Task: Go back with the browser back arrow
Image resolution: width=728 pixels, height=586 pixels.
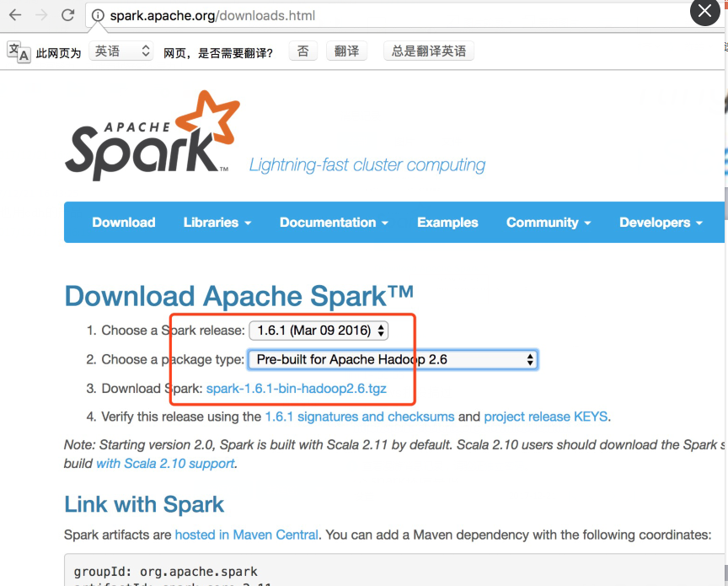Action: pyautogui.click(x=15, y=15)
